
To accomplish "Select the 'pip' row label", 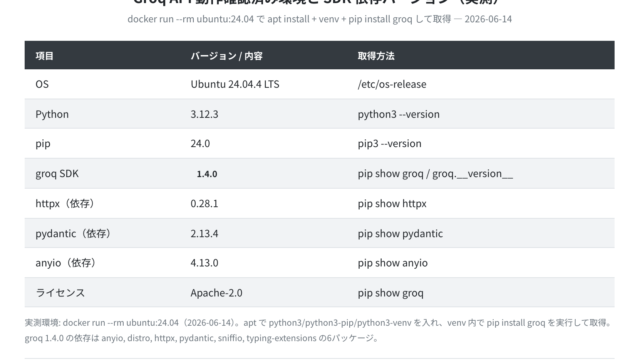I will [43, 144].
